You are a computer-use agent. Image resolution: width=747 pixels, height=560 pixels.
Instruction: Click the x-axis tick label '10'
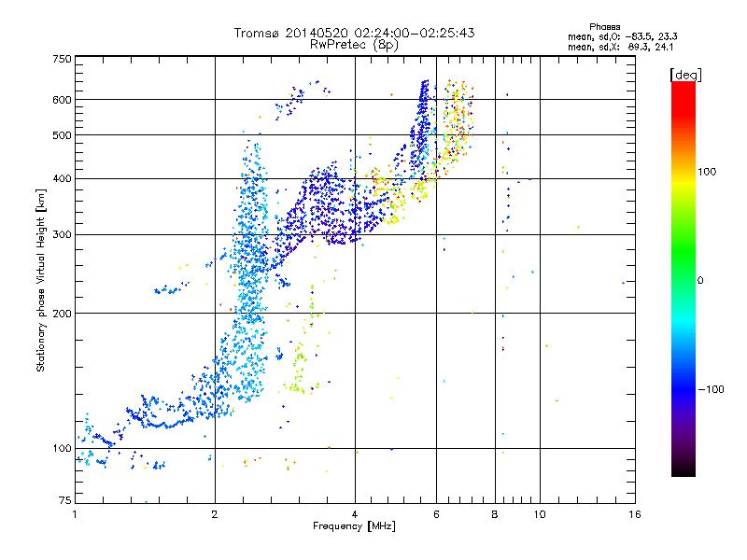540,514
